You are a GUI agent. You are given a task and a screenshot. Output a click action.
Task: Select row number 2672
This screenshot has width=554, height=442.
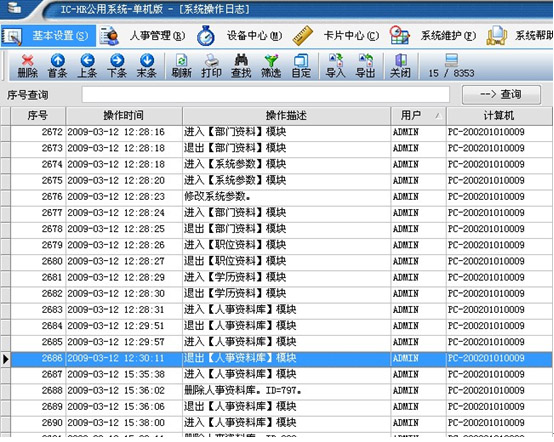coord(52,132)
